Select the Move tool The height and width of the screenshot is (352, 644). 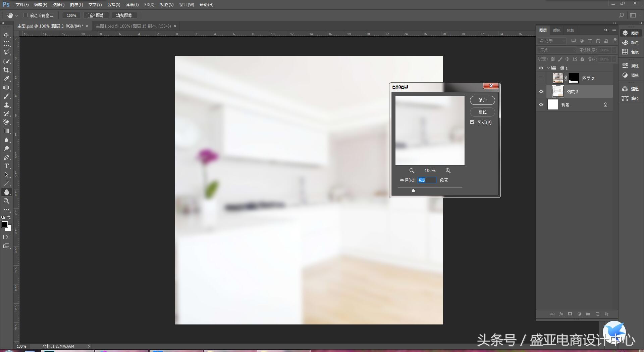[6, 35]
